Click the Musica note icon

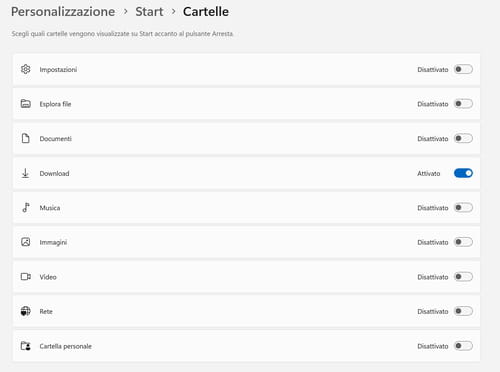click(26, 207)
